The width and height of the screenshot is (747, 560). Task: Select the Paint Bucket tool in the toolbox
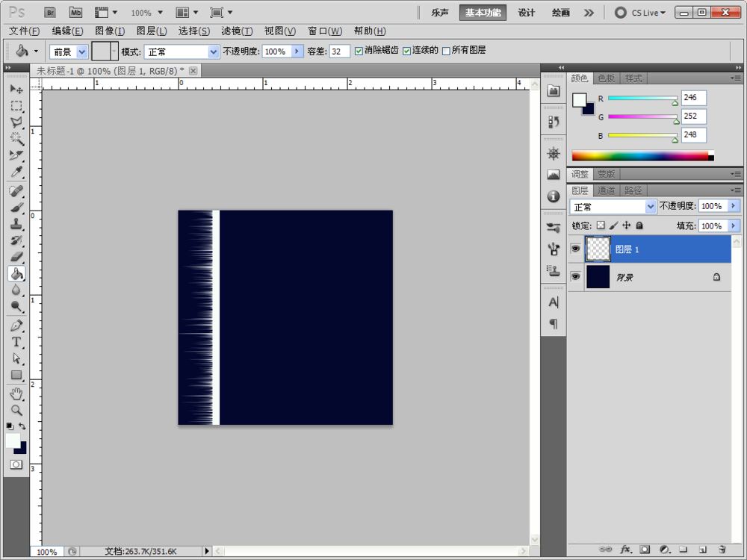tap(16, 273)
